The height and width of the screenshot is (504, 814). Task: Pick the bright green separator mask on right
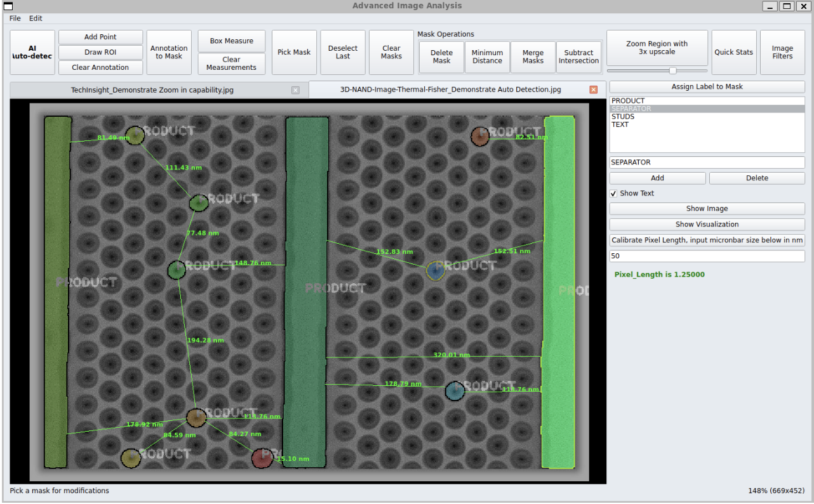(559, 292)
